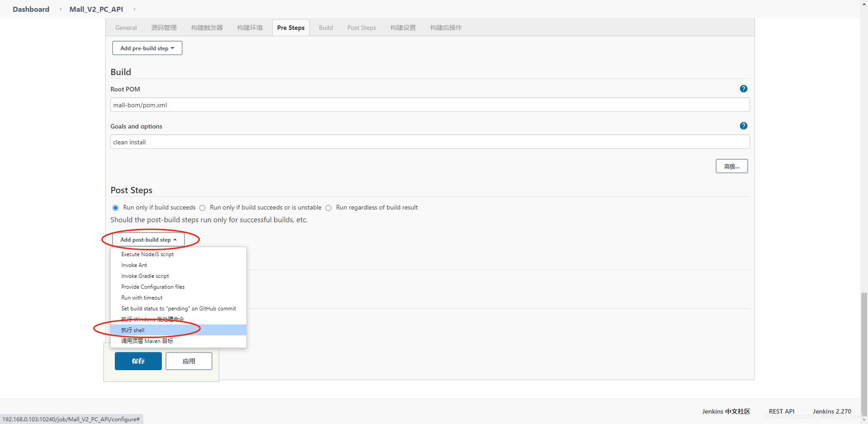Open help for Goals and options
This screenshot has width=868, height=424.
point(743,126)
